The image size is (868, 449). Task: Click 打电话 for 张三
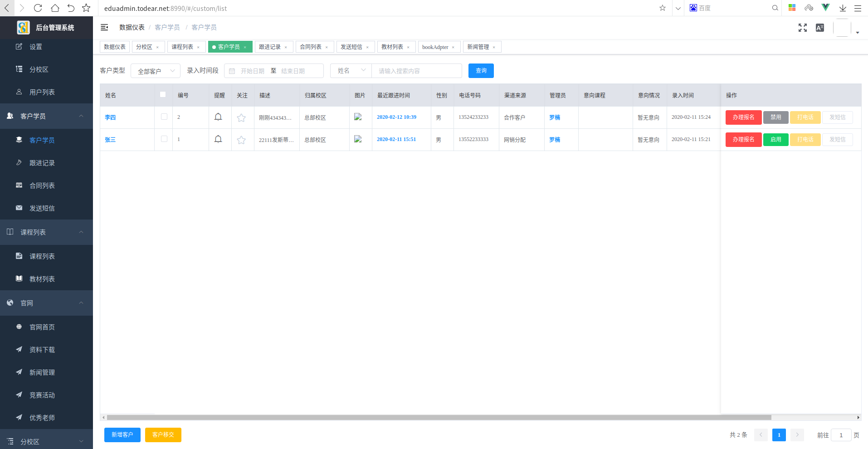805,139
